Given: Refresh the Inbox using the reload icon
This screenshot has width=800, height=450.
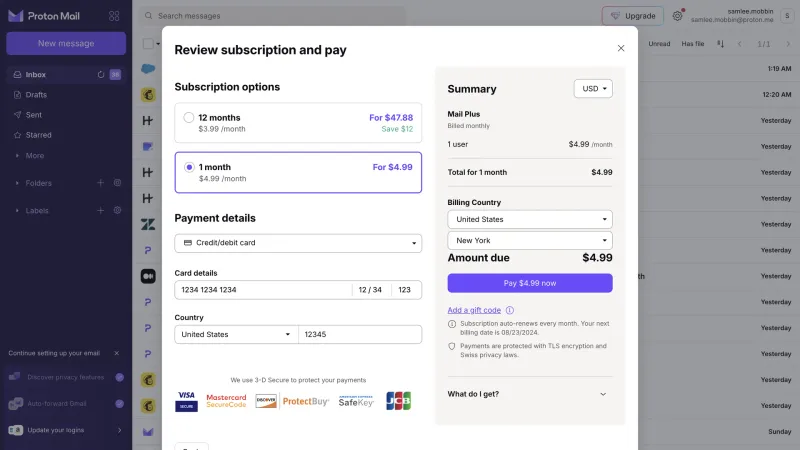Looking at the screenshot, I should [x=101, y=74].
